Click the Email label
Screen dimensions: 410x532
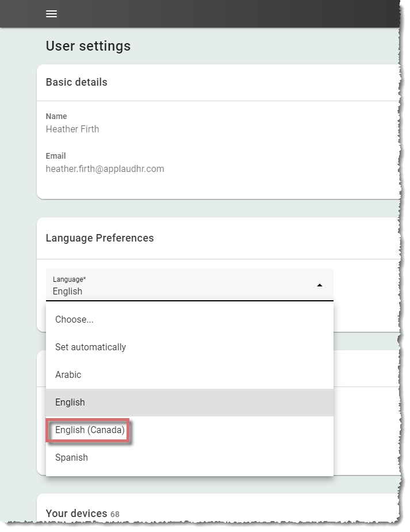(56, 156)
